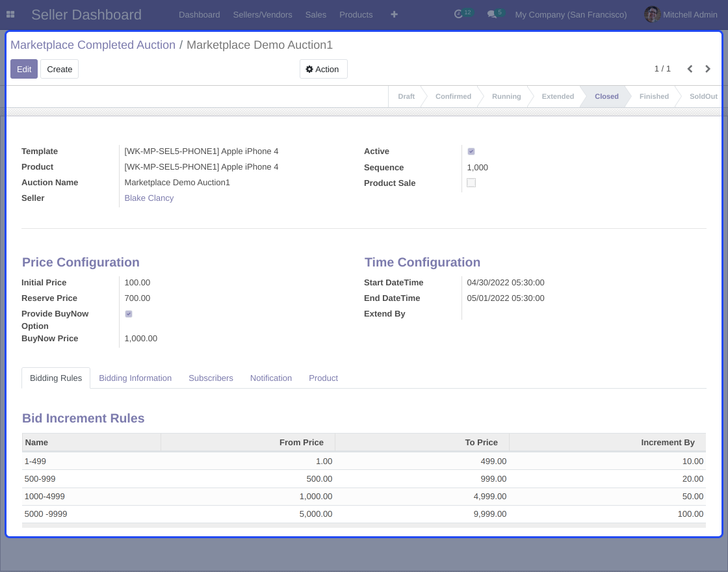Switch to Bidding Information tab
The image size is (728, 572).
pos(135,378)
